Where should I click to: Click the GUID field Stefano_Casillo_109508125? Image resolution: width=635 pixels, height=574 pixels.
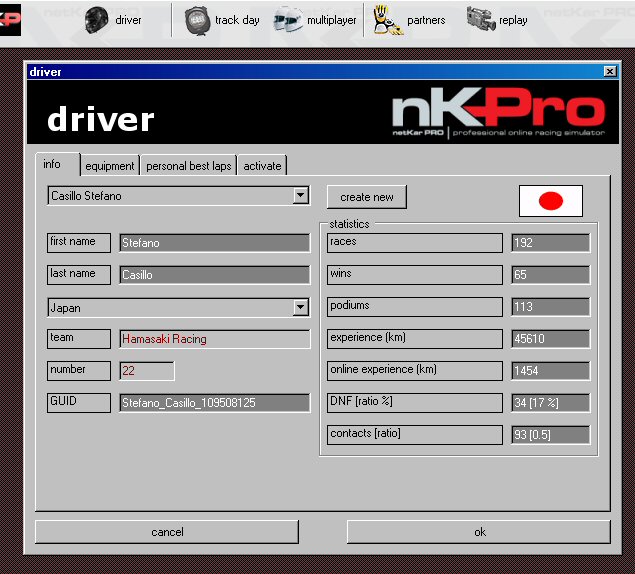[215, 403]
